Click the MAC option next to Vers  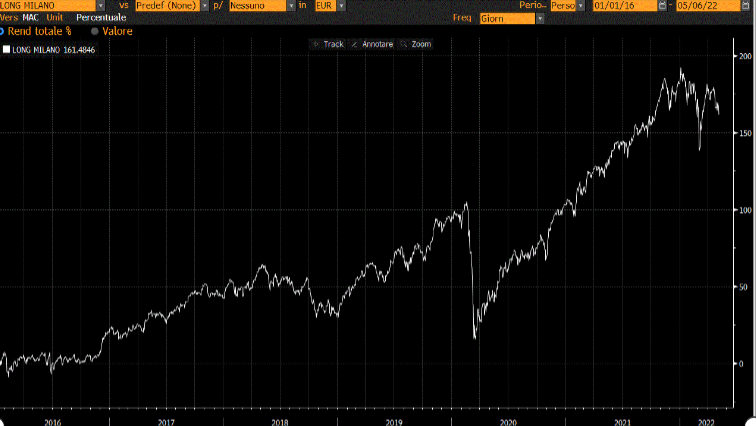pos(30,18)
